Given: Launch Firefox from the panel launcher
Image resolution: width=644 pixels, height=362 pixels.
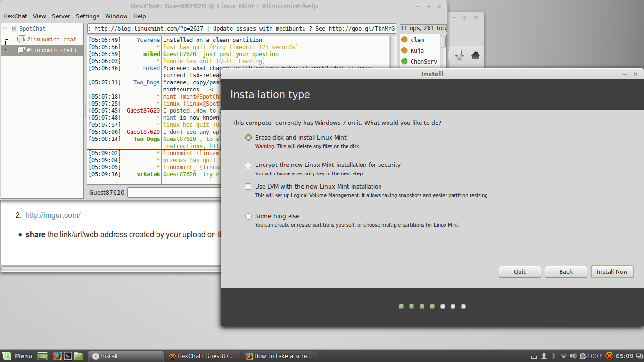Looking at the screenshot, I should (x=57, y=356).
